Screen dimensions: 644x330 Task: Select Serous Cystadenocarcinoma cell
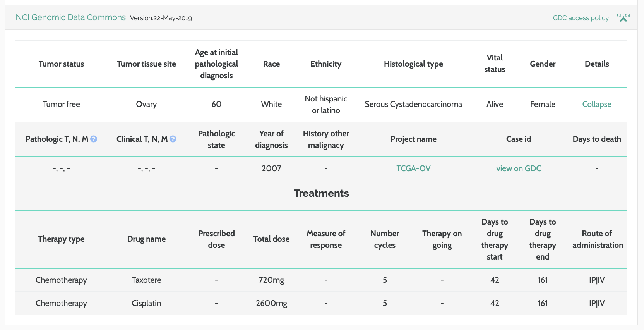pos(413,104)
